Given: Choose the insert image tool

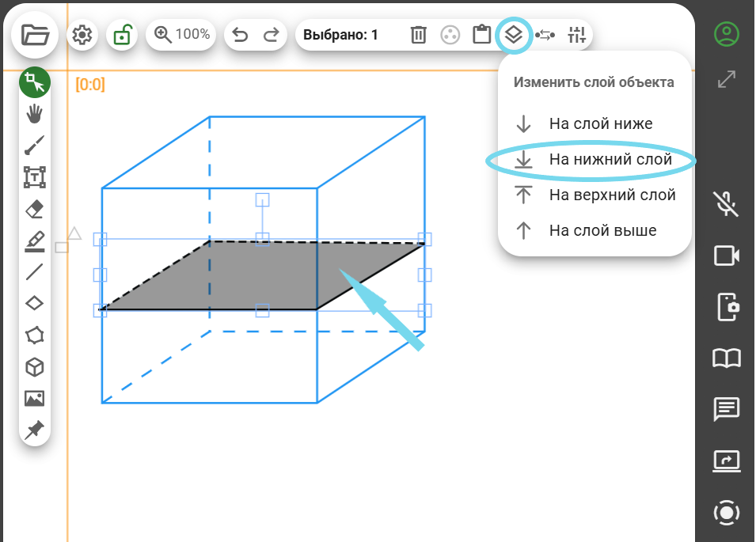Looking at the screenshot, I should coord(34,399).
